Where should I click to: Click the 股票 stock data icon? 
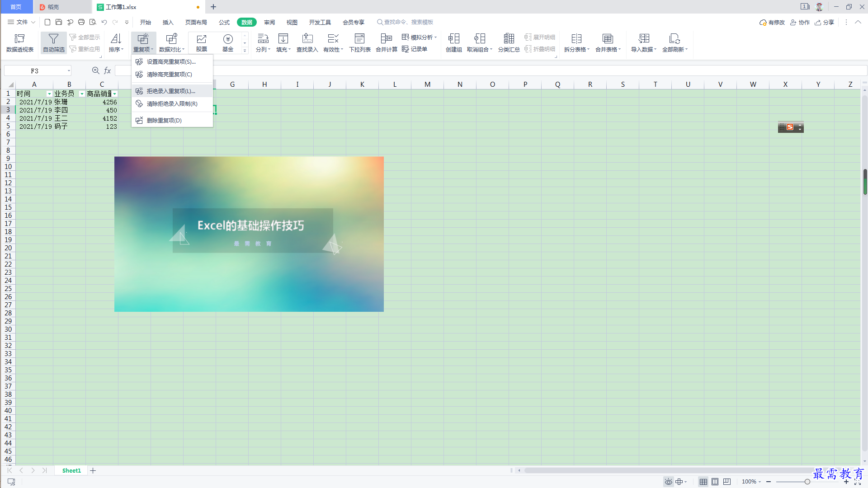pos(202,43)
